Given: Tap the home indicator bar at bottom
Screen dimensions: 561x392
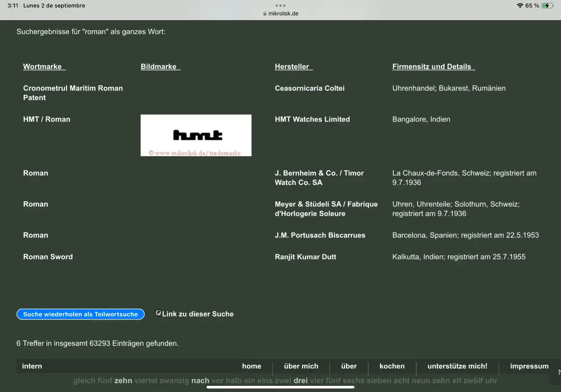Looking at the screenshot, I should click(x=280, y=387).
